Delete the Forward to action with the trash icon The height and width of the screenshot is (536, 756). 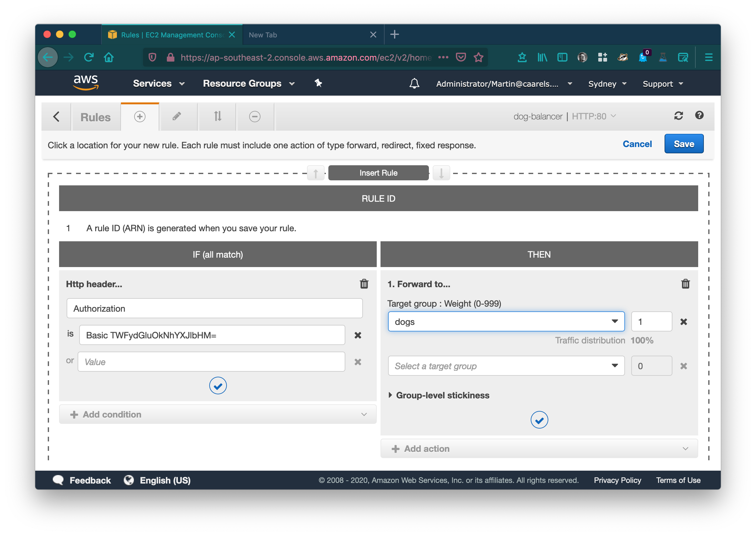pyautogui.click(x=685, y=284)
